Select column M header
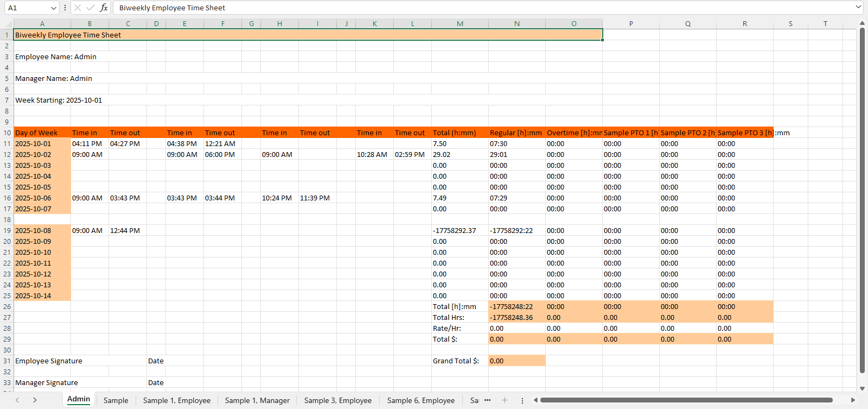This screenshot has width=868, height=409. 459,24
